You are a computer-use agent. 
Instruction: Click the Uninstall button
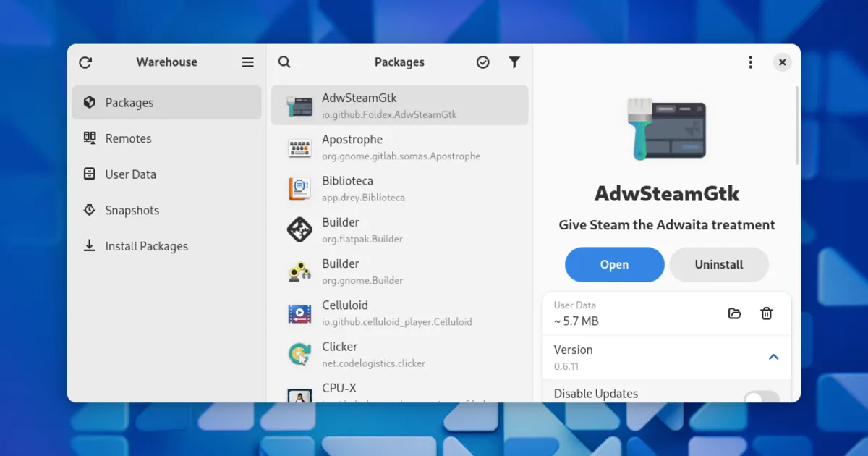click(x=718, y=265)
